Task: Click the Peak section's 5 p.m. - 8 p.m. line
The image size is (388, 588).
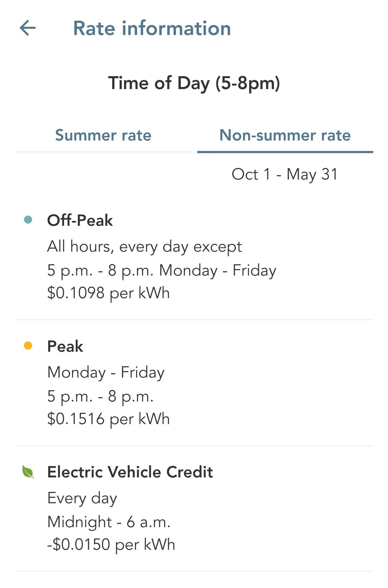Action: pyautogui.click(x=101, y=396)
